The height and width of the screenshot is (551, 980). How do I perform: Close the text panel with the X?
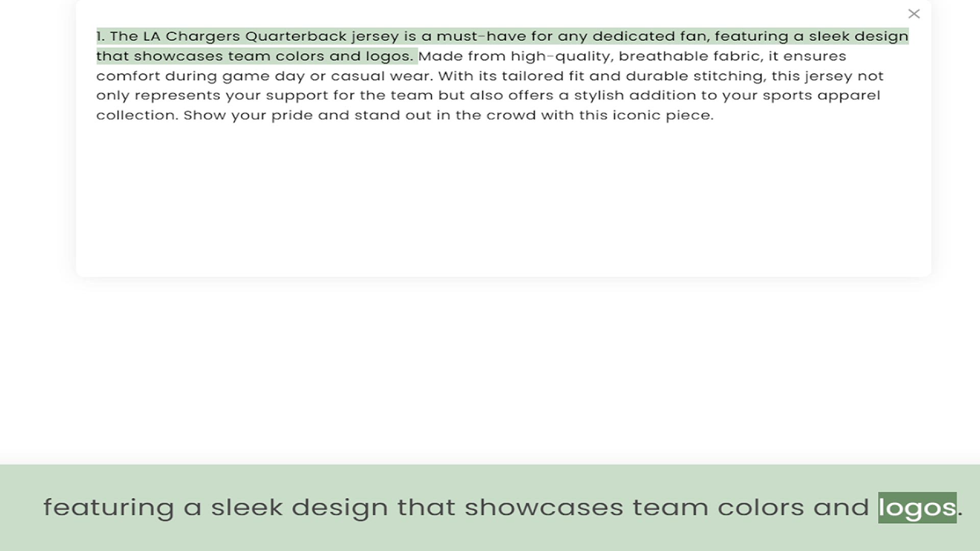914,14
